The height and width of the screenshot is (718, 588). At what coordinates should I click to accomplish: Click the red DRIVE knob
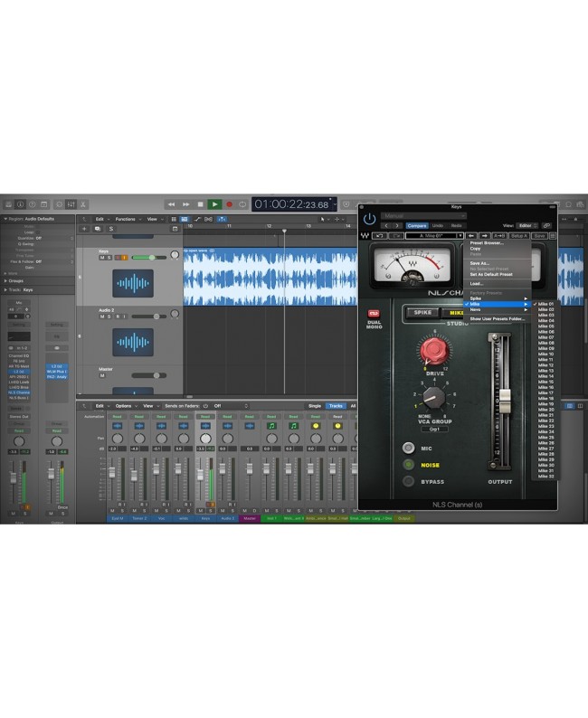click(433, 351)
